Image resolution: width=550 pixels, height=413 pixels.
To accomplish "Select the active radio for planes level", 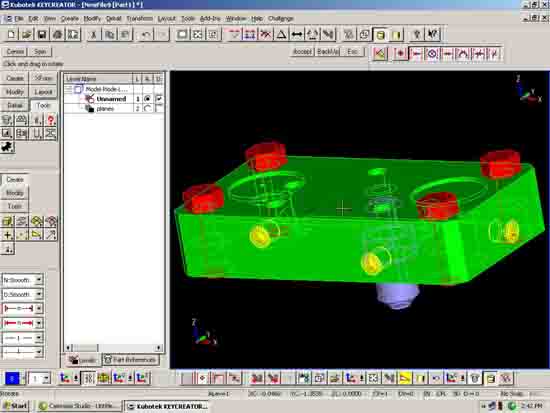I will point(148,109).
